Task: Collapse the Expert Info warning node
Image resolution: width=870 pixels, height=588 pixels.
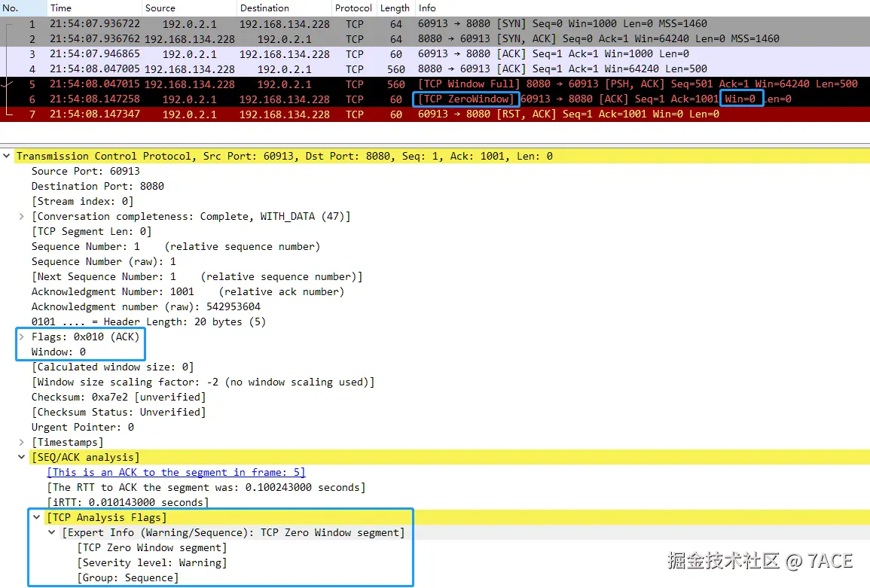Action: tap(52, 532)
